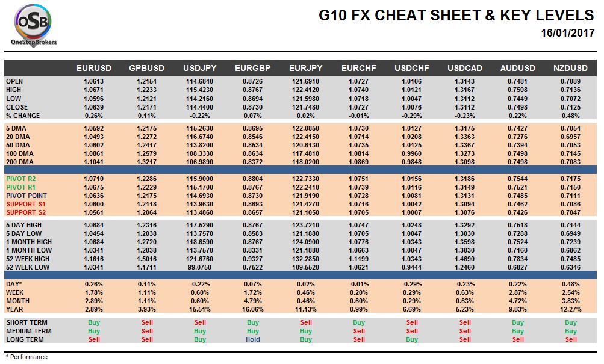Click the NZDUSD column header
Screen dimensions: 604x364
tap(570, 68)
